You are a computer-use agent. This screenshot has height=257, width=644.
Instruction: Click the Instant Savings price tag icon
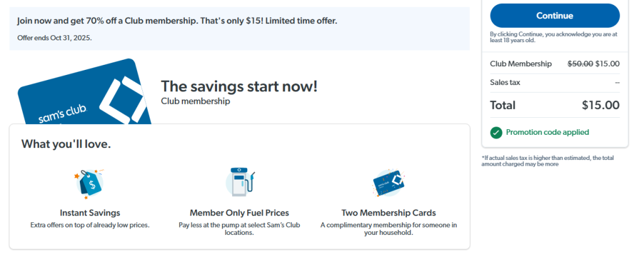pyautogui.click(x=89, y=183)
